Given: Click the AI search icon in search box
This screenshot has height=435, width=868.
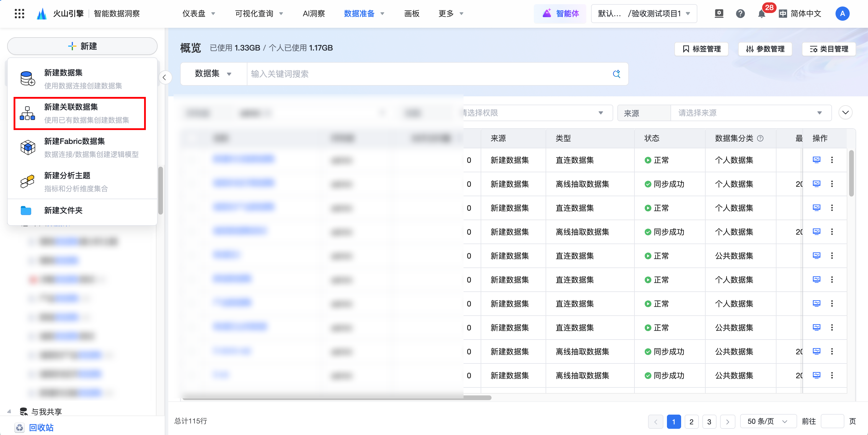Looking at the screenshot, I should 616,74.
